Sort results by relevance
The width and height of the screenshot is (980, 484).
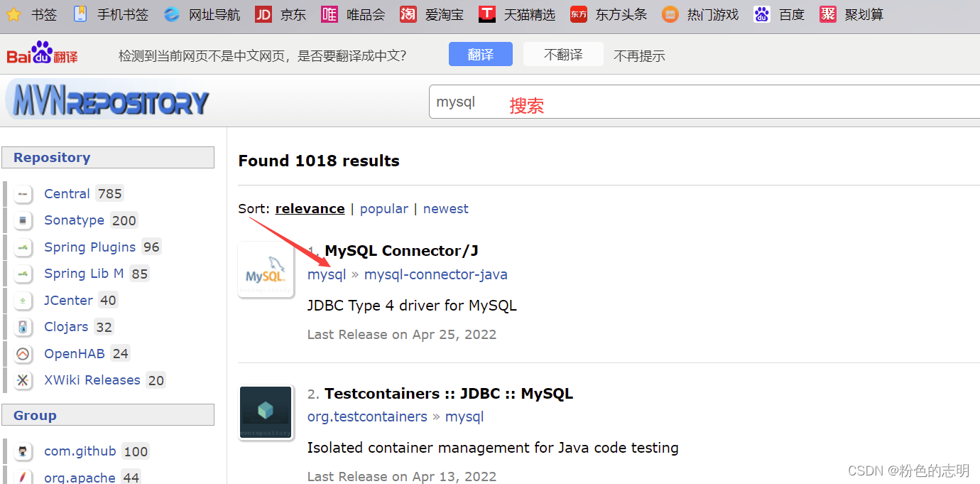[x=310, y=209]
